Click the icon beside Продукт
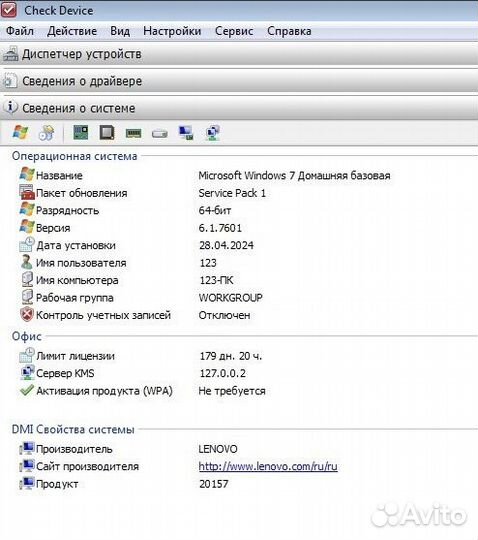The height and width of the screenshot is (540, 478). point(27,483)
